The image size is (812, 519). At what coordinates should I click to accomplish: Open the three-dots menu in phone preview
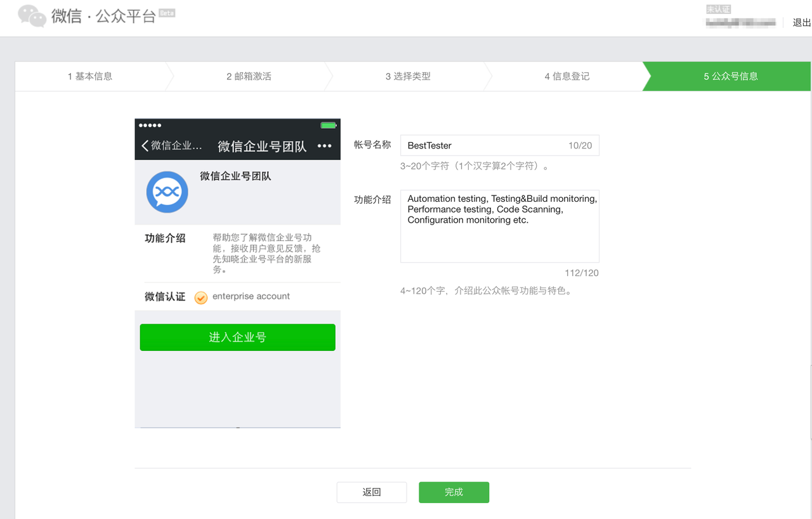tap(324, 146)
